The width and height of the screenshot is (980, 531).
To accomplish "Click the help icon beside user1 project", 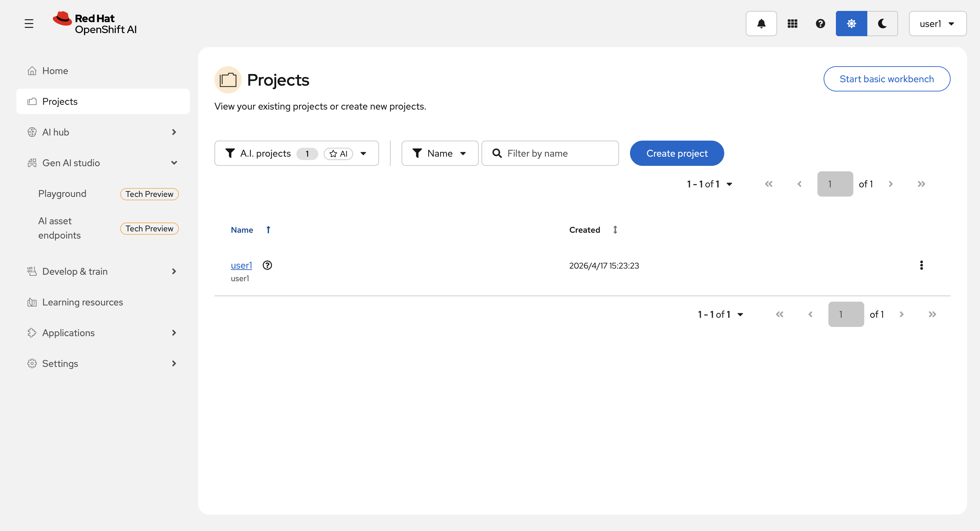I will coord(267,265).
